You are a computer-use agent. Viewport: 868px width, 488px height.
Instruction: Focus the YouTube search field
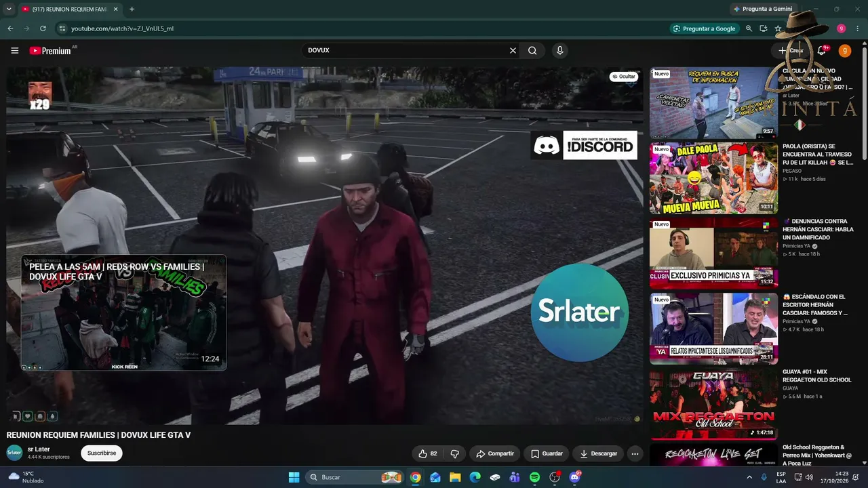[407, 50]
